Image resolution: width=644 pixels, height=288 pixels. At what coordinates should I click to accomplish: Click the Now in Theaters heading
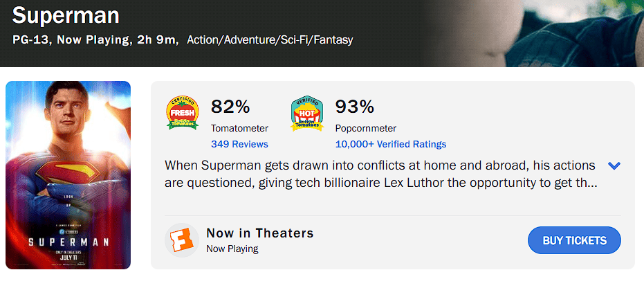pos(260,233)
